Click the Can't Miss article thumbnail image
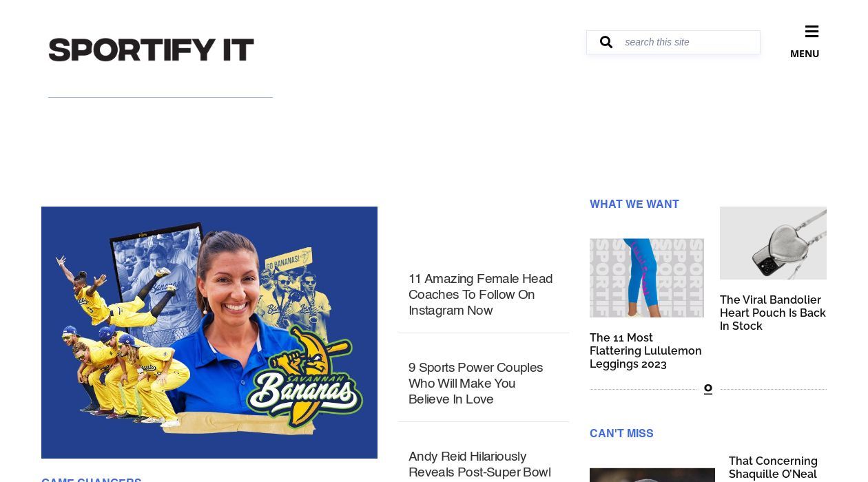868x482 pixels. [x=652, y=475]
